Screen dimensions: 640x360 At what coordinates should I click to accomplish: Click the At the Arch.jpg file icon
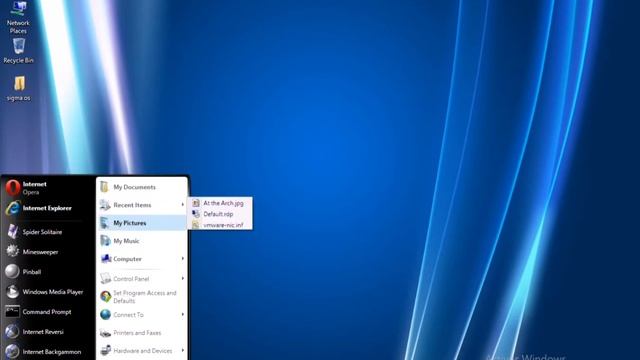click(196, 203)
